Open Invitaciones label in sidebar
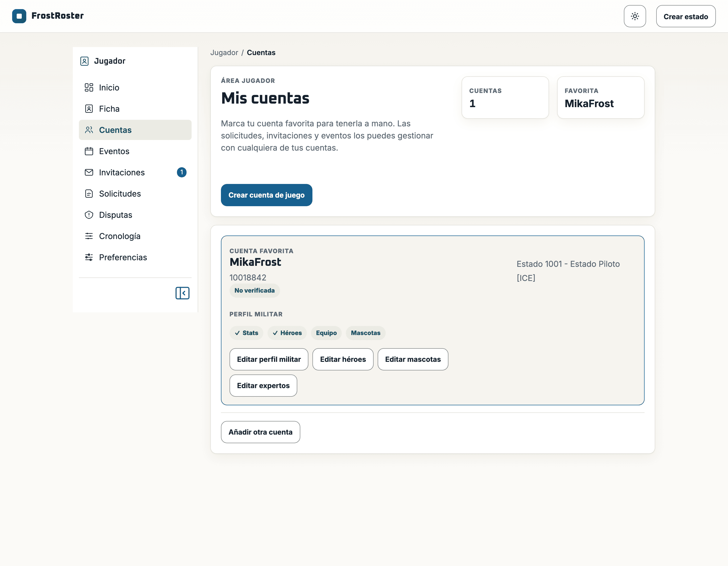728x566 pixels. click(x=122, y=173)
